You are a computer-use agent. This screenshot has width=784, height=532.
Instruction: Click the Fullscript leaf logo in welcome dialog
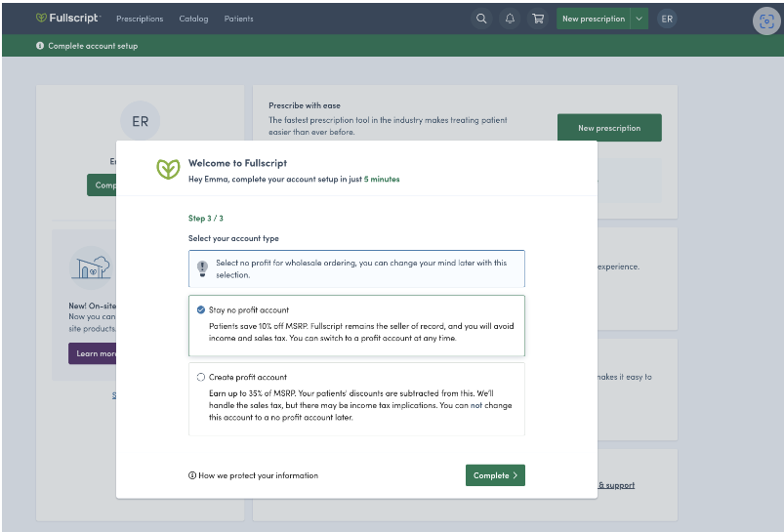(168, 169)
